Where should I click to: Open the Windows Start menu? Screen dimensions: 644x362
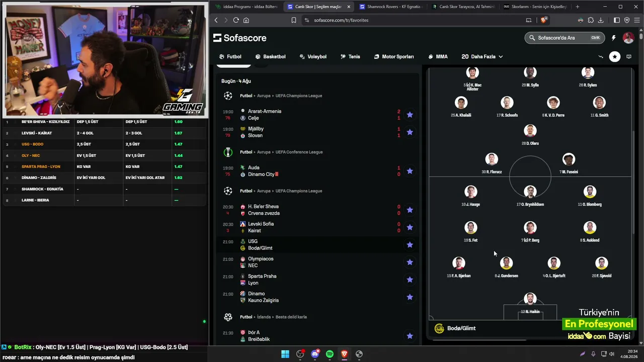(x=285, y=354)
